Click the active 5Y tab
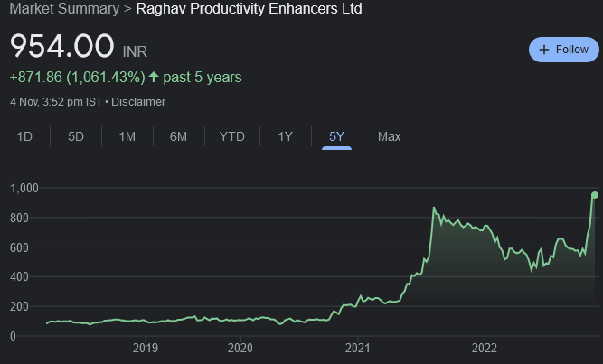Image resolution: width=603 pixels, height=364 pixels. point(336,136)
